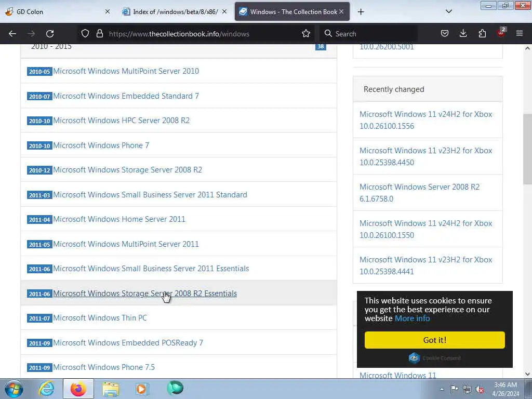Open the muted volume tray icon
The width and height of the screenshot is (532, 399).
coord(480,389)
